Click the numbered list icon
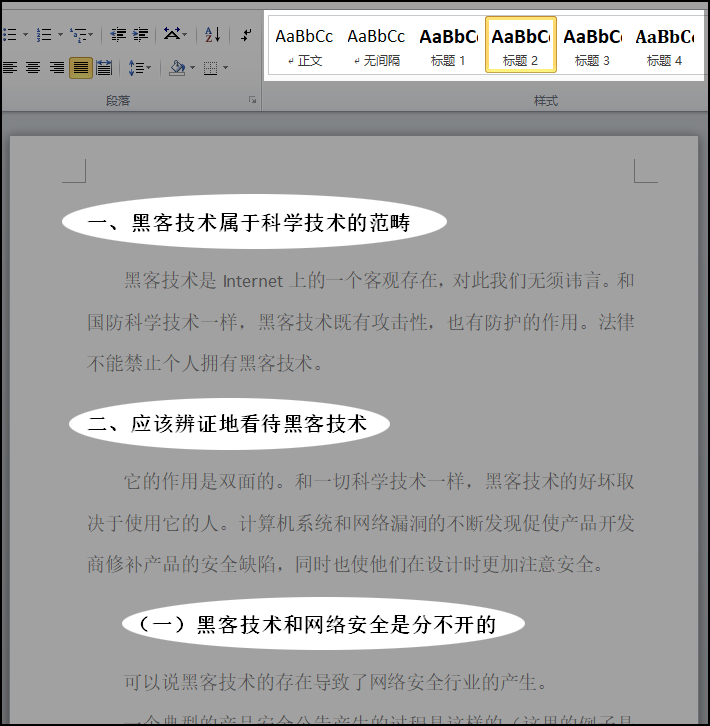710x726 pixels. (x=44, y=35)
